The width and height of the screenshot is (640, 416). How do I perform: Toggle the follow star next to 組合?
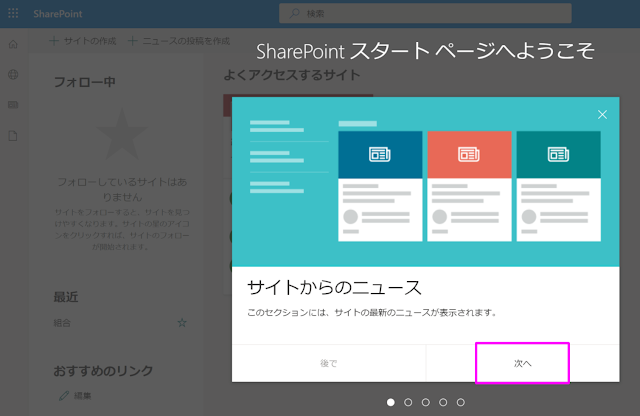(x=182, y=323)
